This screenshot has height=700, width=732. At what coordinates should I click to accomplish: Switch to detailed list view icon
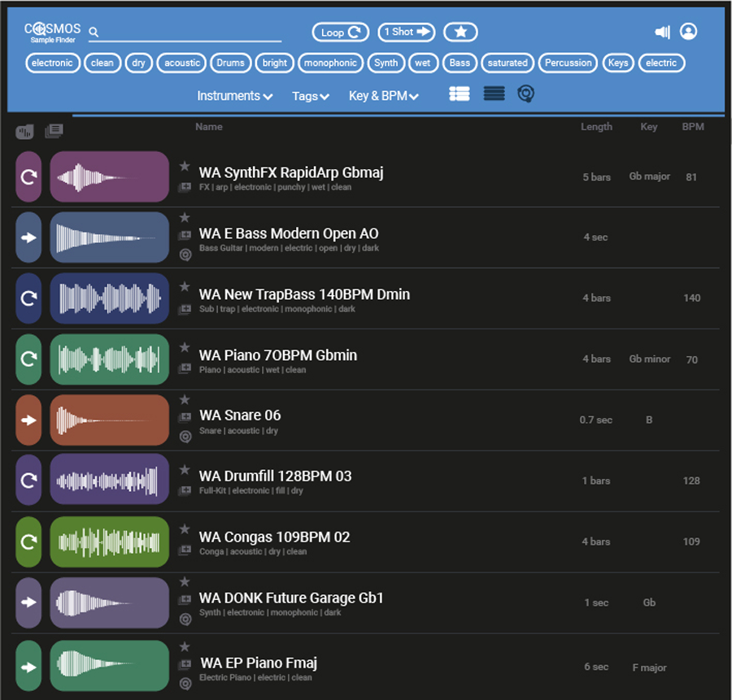(x=460, y=93)
